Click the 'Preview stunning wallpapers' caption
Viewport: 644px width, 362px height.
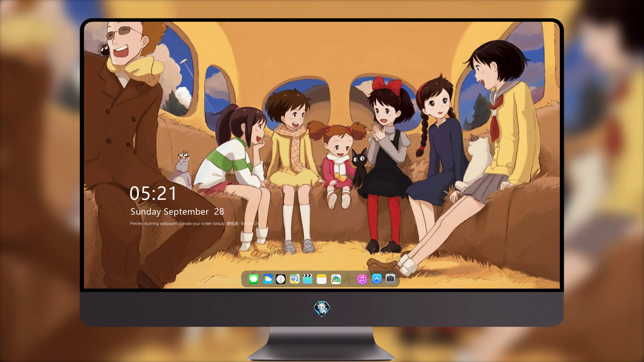tap(195, 223)
